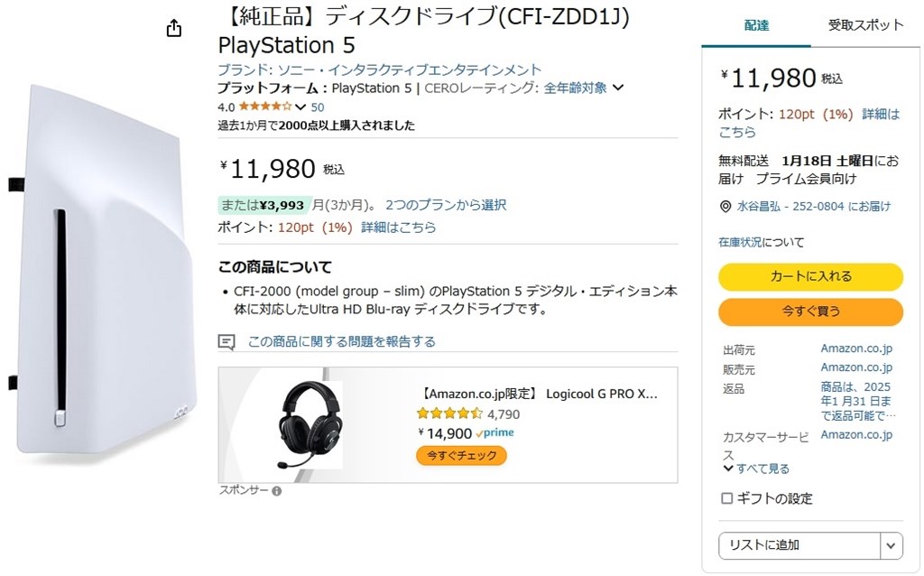The height and width of the screenshot is (576, 924).
Task: Click the report-problem speech bubble icon
Action: click(x=226, y=342)
